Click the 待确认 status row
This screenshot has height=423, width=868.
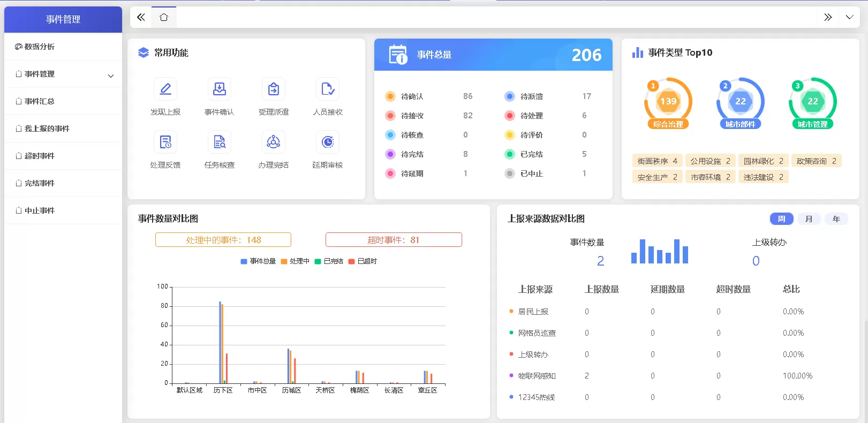pos(429,96)
